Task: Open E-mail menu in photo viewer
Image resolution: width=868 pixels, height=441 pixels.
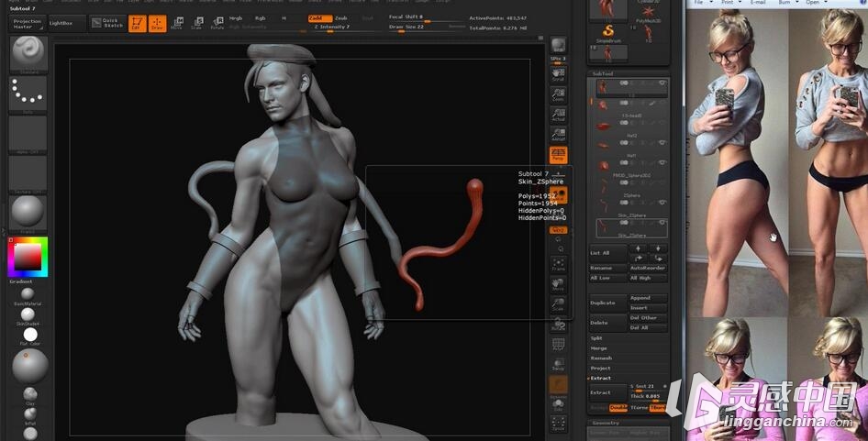Action: pyautogui.click(x=759, y=2)
